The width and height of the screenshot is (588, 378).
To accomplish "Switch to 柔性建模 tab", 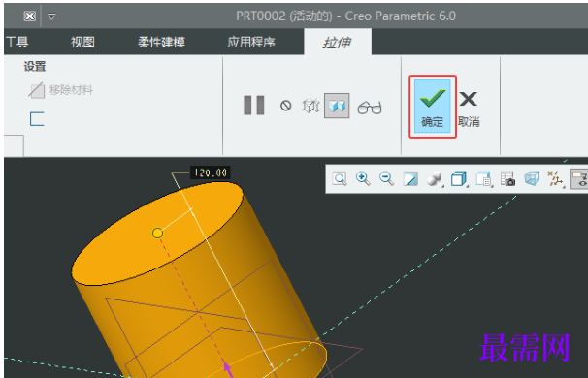I will click(161, 42).
